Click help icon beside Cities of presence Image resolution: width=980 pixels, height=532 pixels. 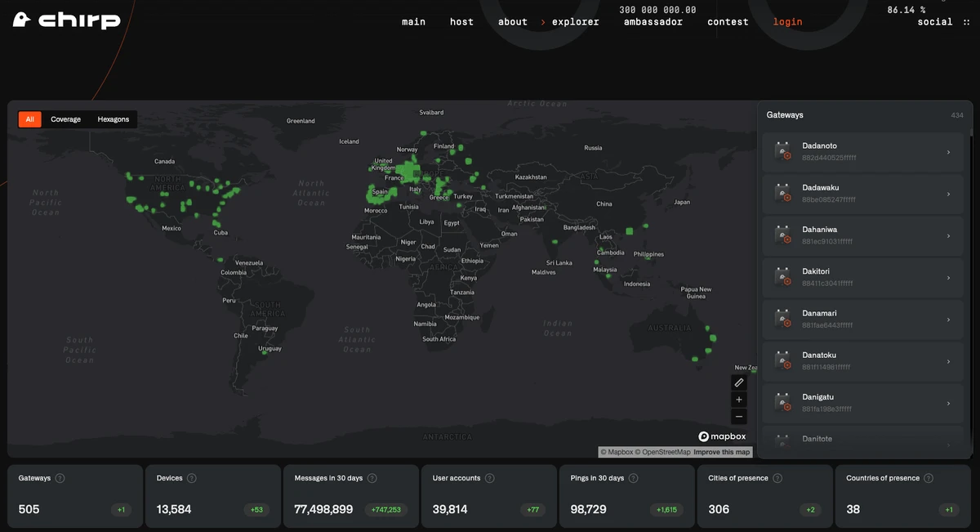click(x=777, y=478)
